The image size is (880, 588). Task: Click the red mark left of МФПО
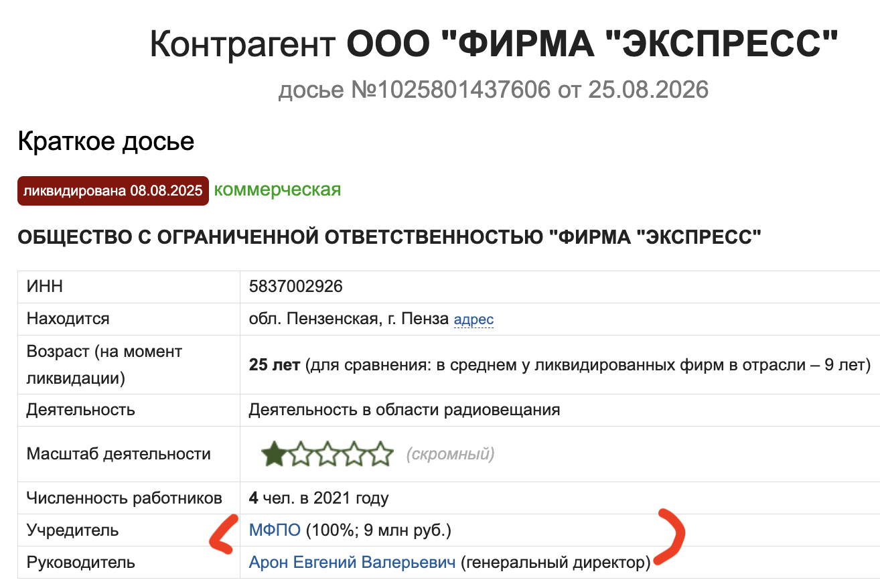[224, 534]
